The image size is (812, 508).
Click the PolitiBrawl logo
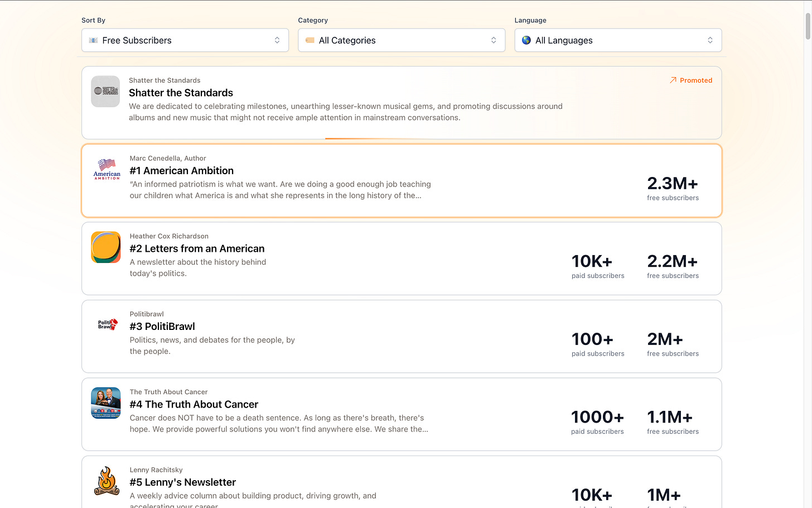pyautogui.click(x=108, y=324)
